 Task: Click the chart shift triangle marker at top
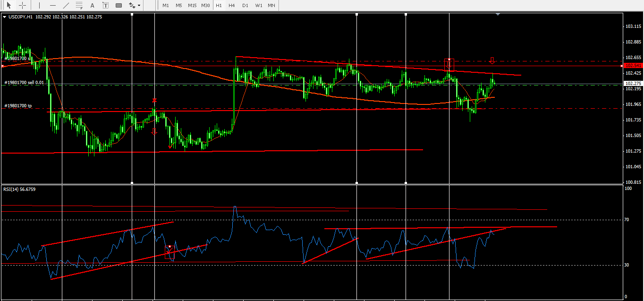(498, 14)
